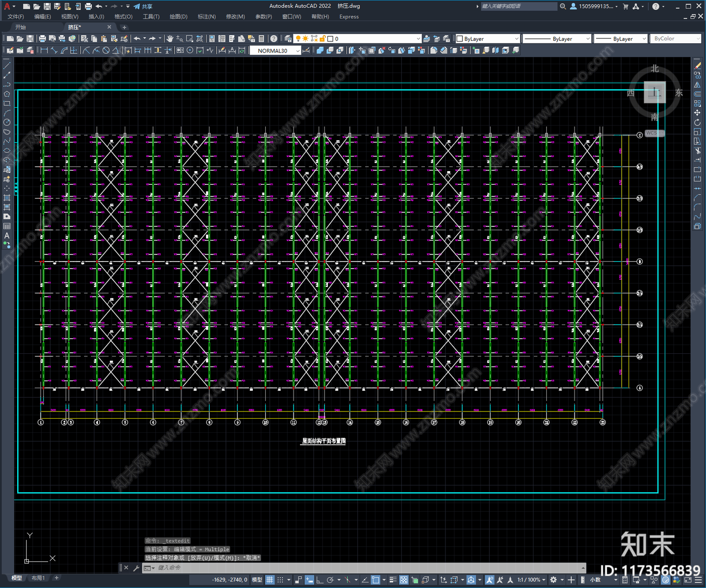Toggle object snap in status bar
The image size is (706, 588).
376,580
